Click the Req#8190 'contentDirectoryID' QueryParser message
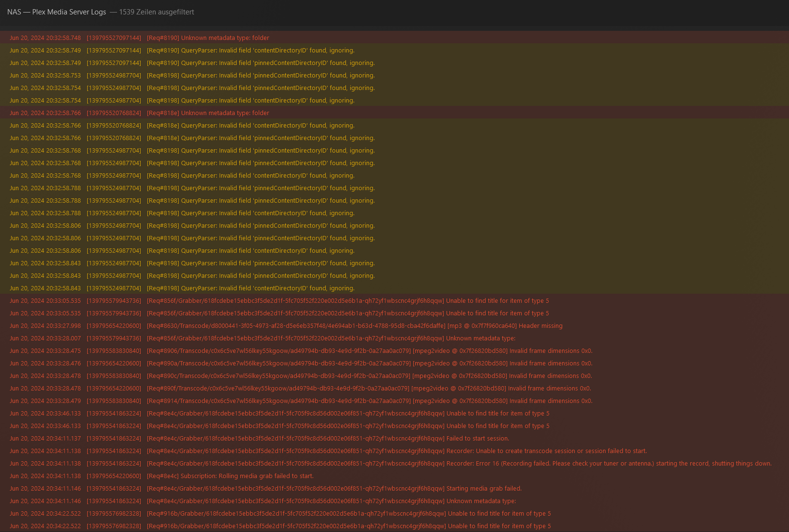 [x=250, y=50]
